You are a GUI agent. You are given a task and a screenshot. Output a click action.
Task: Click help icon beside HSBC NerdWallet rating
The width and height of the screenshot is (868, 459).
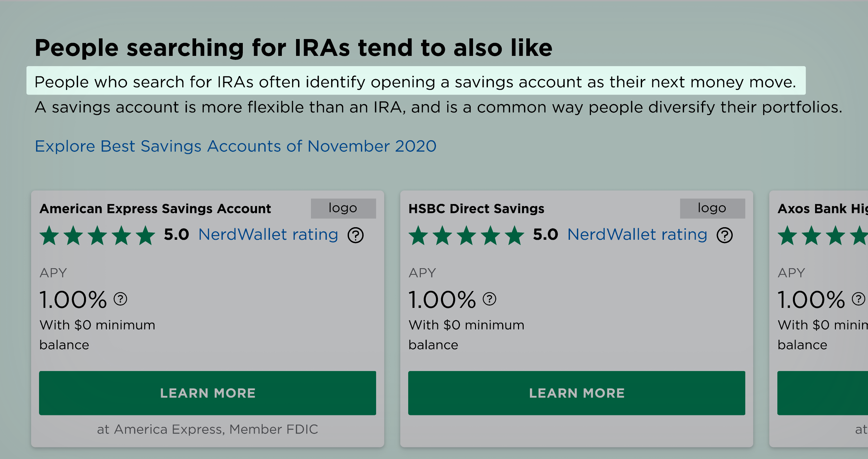(724, 235)
